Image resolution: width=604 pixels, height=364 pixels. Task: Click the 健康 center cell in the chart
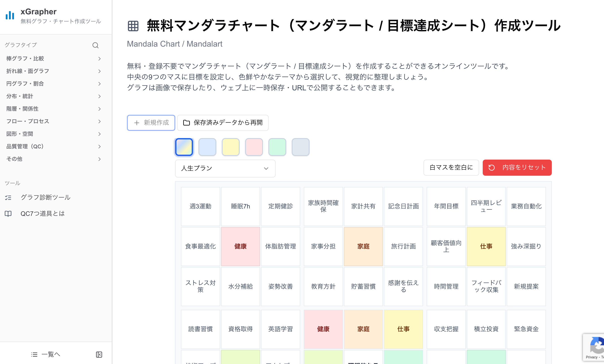pyautogui.click(x=241, y=247)
